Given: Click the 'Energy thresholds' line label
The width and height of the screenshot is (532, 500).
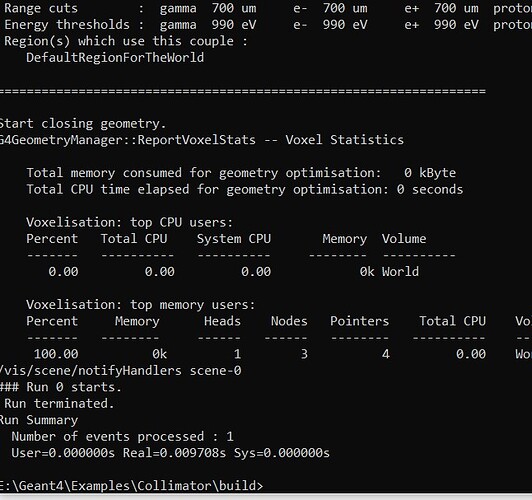Looking at the screenshot, I should coord(67,24).
